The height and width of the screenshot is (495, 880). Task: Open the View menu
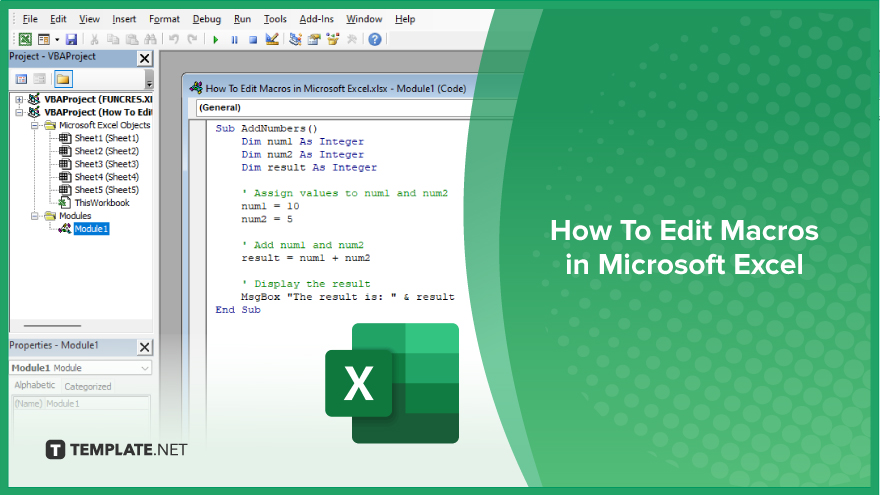[x=89, y=19]
